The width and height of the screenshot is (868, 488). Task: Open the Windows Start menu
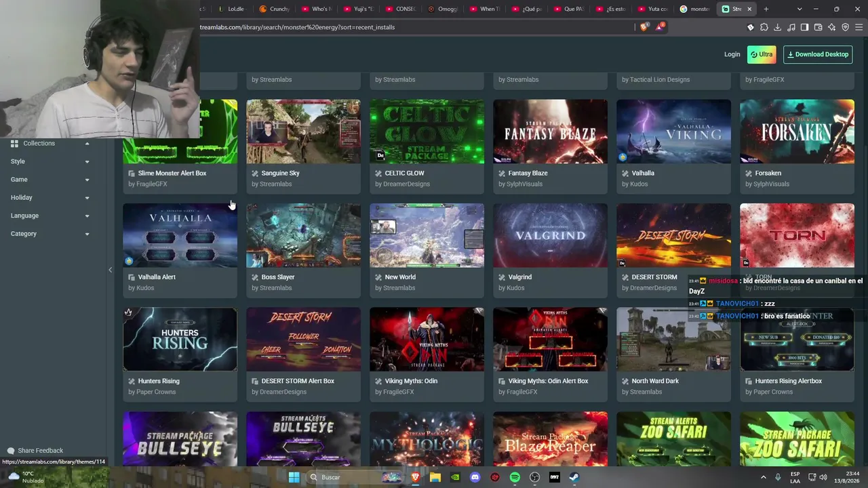(294, 477)
